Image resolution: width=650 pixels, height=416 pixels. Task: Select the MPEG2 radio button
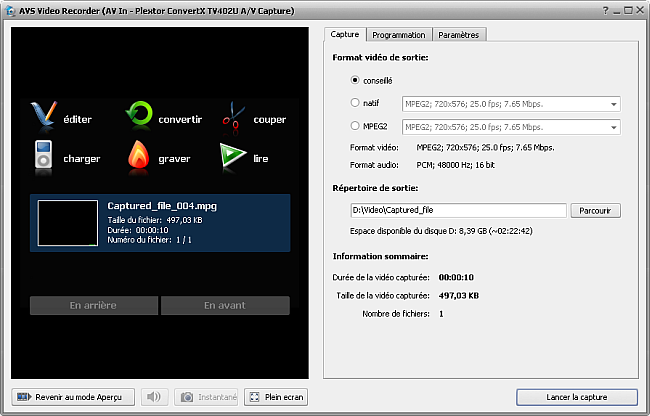pos(355,126)
